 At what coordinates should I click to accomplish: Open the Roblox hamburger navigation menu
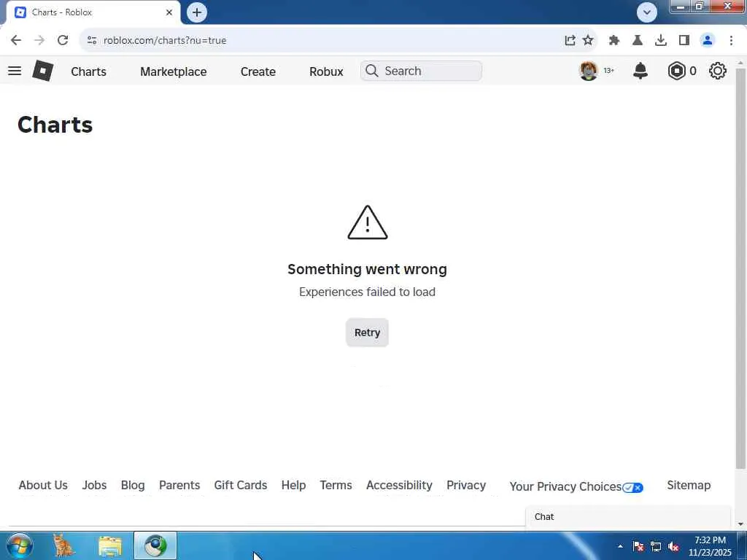15,71
